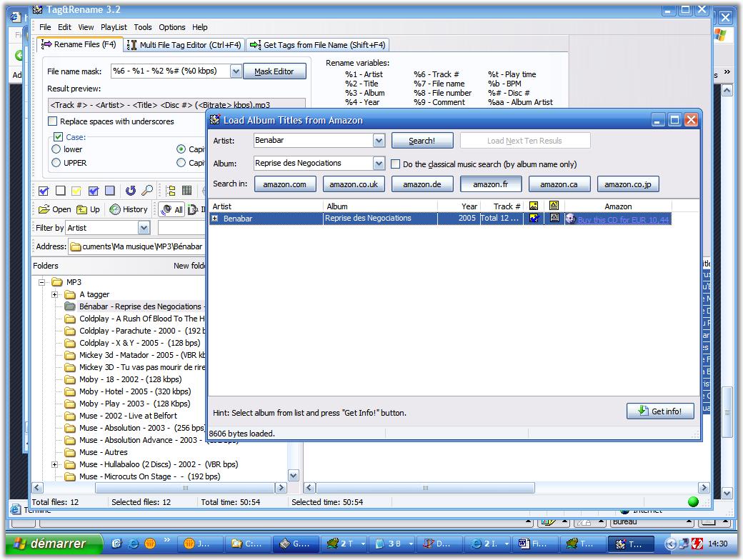Click Internet Explorer quick launch icon
The height and width of the screenshot is (560, 743).
[134, 544]
